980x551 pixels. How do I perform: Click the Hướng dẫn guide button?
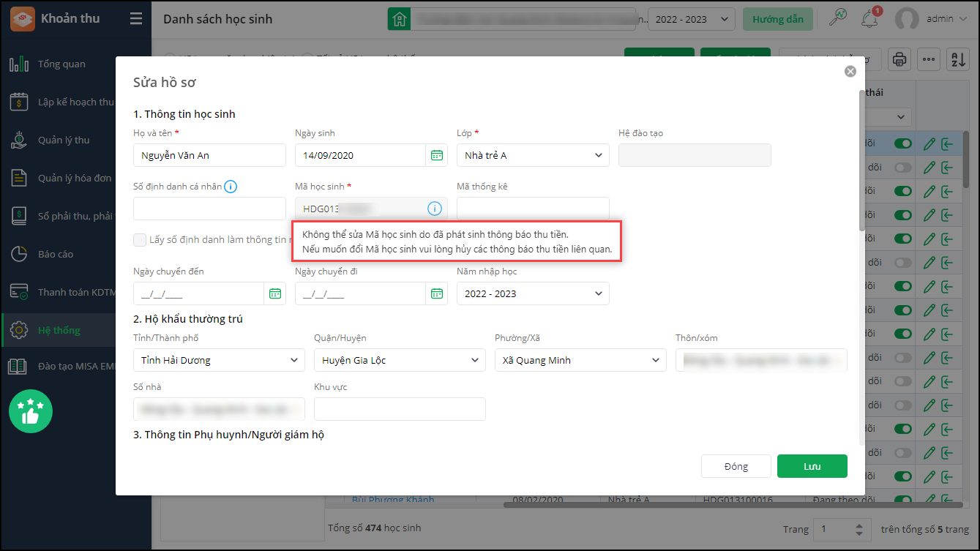click(777, 19)
